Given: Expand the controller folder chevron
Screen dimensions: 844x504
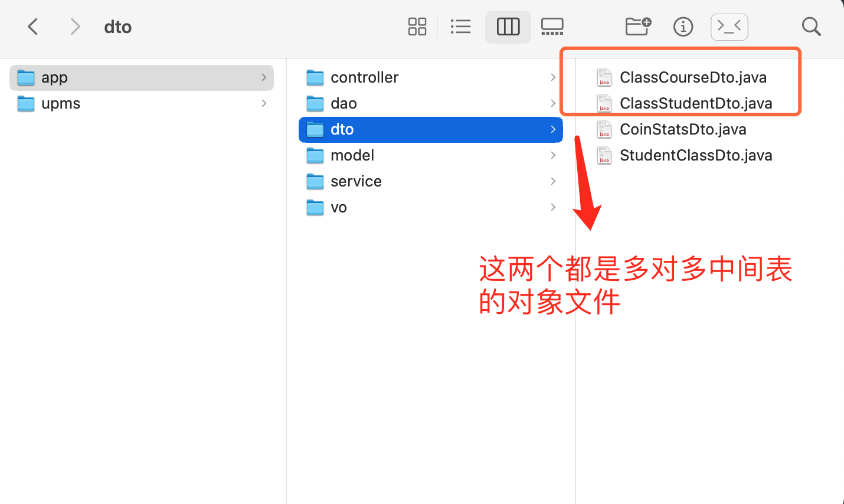Looking at the screenshot, I should coord(553,77).
